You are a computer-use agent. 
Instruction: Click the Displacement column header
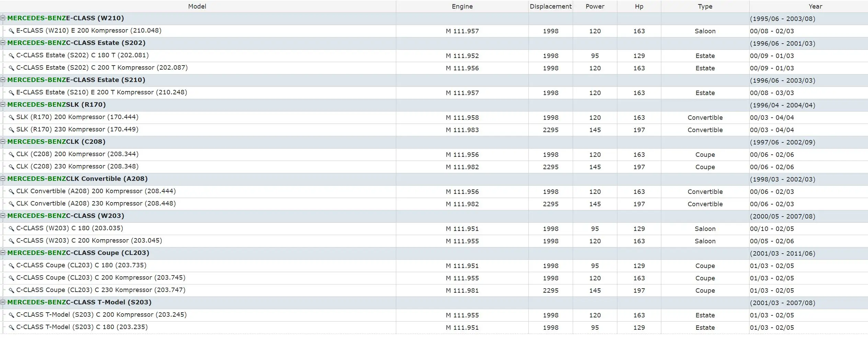551,7
